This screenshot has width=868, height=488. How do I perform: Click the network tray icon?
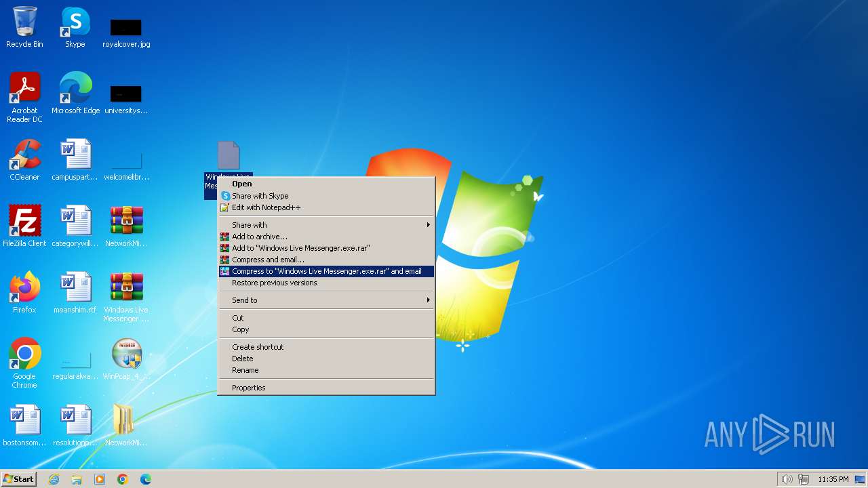[804, 479]
